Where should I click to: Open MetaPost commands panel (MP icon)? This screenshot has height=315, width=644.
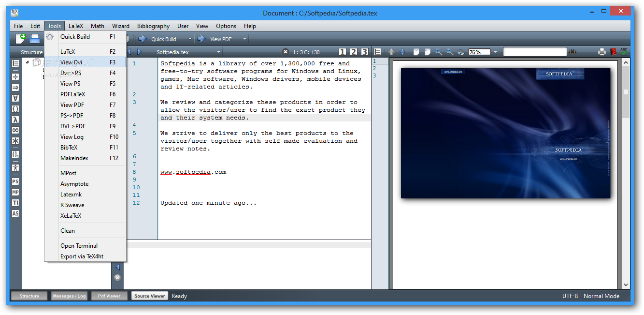[15, 192]
